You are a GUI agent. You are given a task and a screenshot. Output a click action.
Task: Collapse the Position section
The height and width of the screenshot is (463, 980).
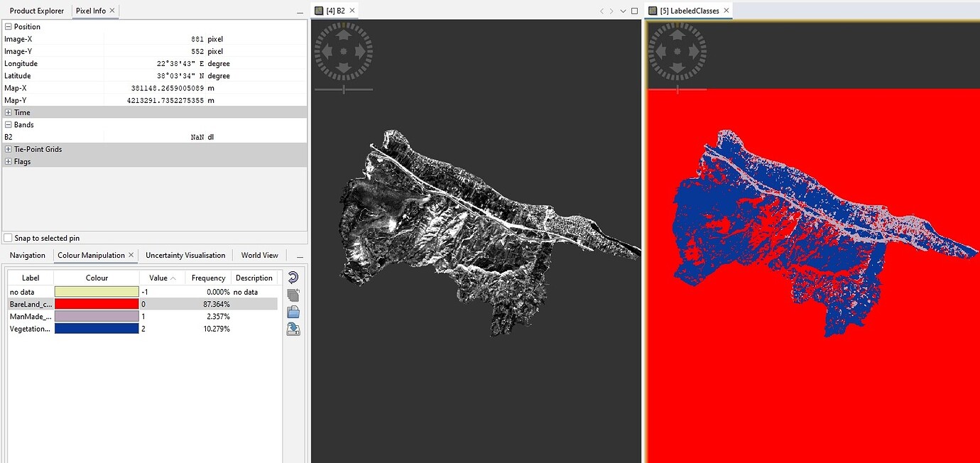(8, 27)
